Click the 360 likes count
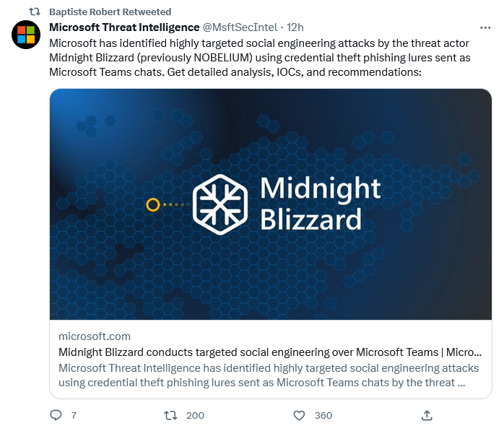Viewport: 504px width, 431px height. pyautogui.click(x=323, y=415)
